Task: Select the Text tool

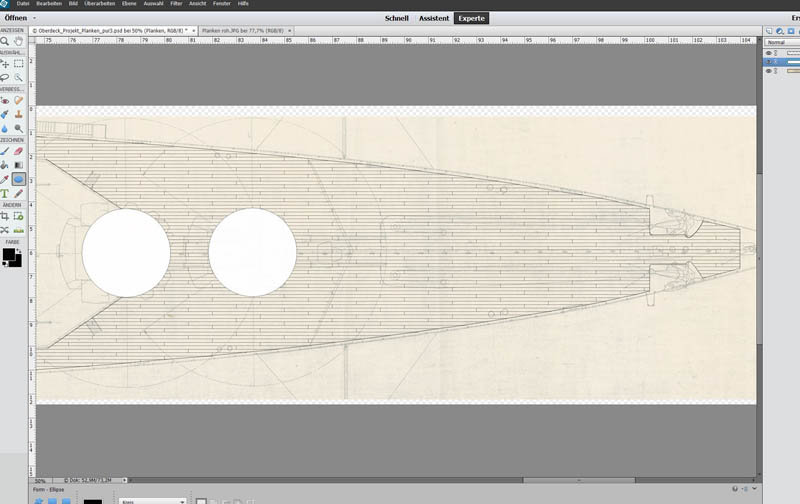Action: pos(6,192)
